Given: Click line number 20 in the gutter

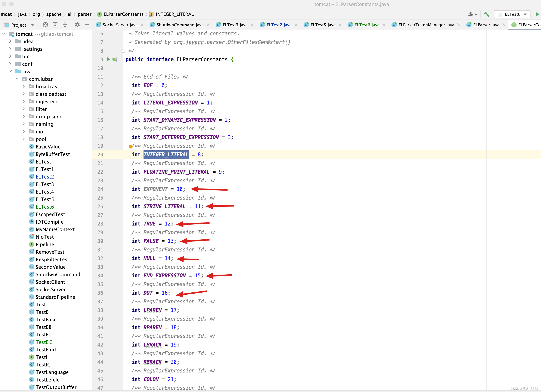Looking at the screenshot, I should pos(100,155).
